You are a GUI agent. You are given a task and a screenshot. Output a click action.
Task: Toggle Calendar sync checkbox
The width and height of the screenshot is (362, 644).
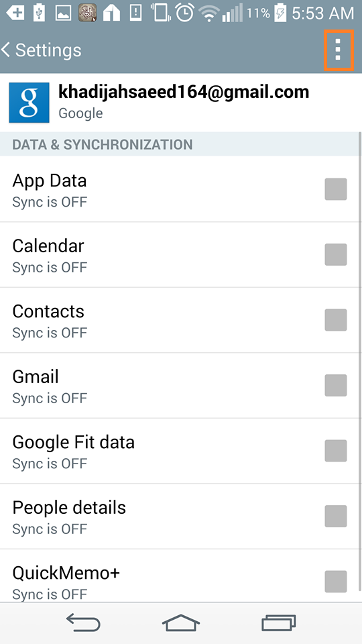click(x=336, y=254)
